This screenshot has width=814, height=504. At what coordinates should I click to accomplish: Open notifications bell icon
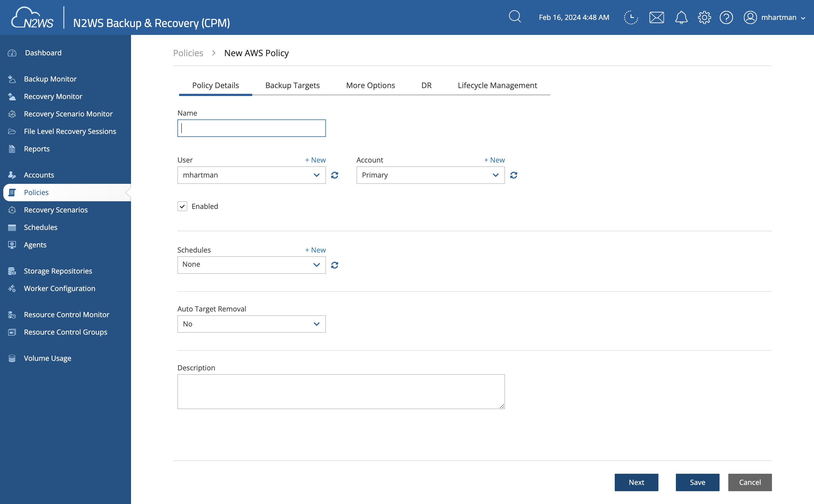[681, 17]
